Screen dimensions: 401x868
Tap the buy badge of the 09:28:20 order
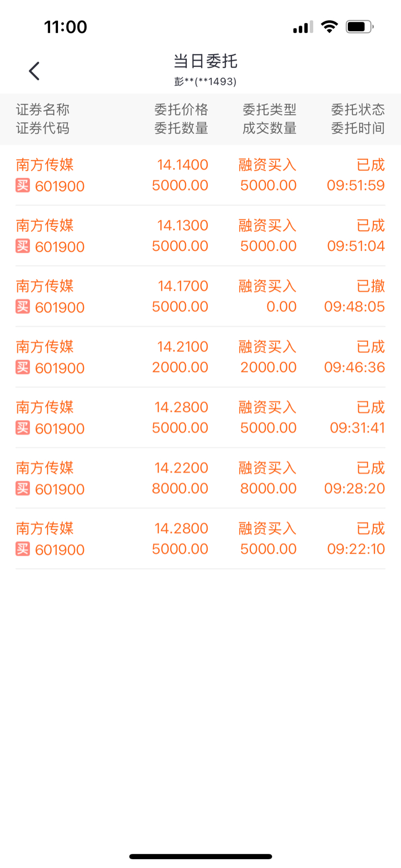tap(22, 488)
